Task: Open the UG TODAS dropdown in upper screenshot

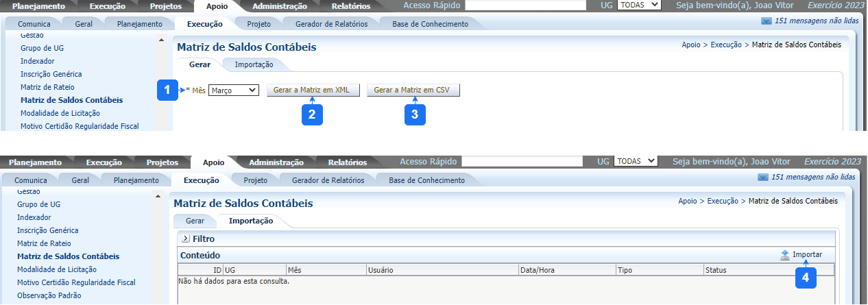Action: (x=638, y=5)
